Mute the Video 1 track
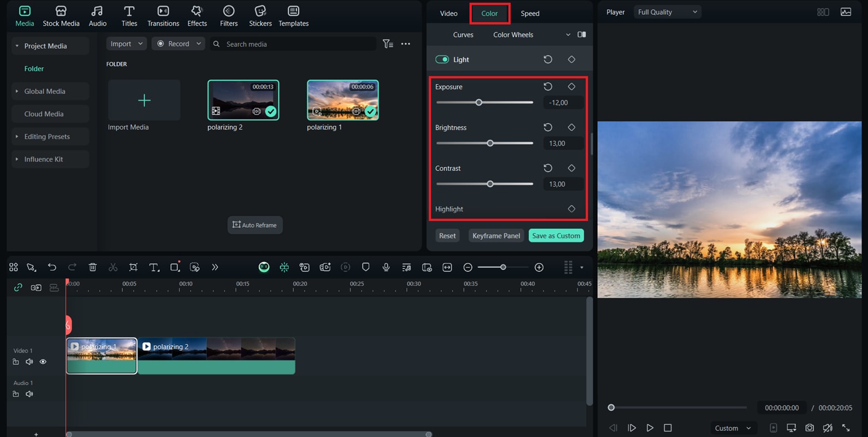 tap(29, 362)
